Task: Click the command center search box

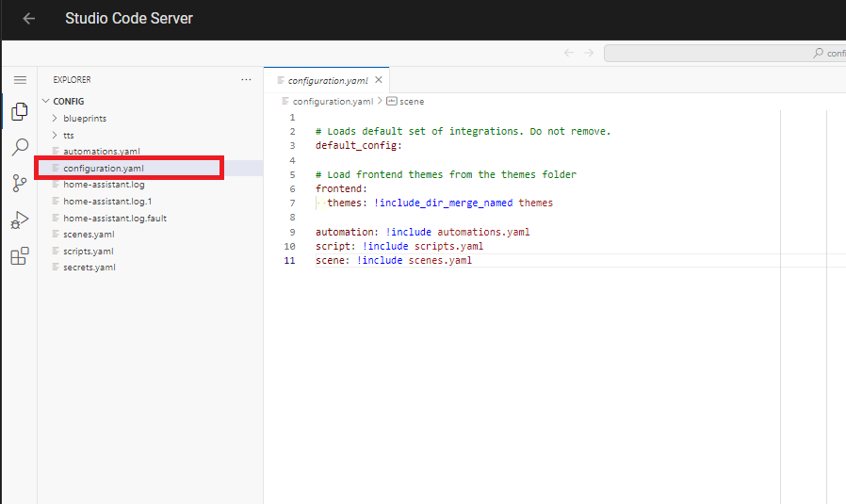Action: [724, 53]
